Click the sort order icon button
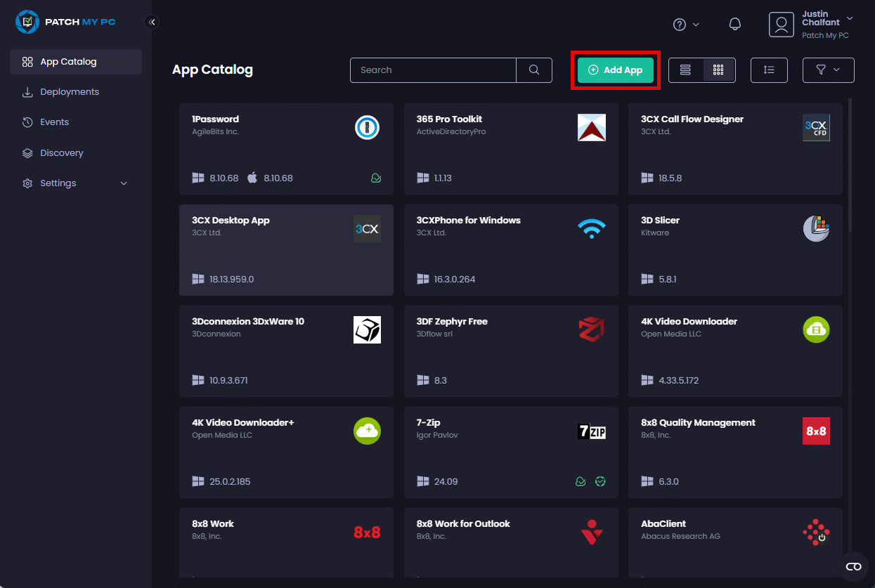Image resolution: width=875 pixels, height=588 pixels. click(769, 70)
